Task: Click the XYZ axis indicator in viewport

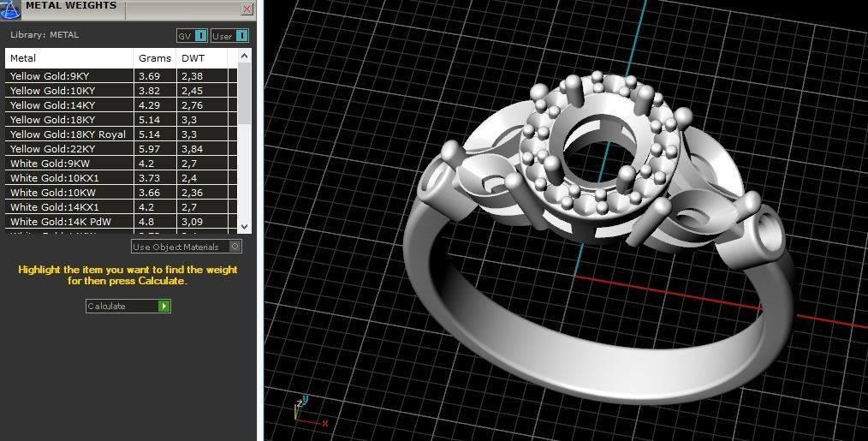Action: (x=311, y=412)
